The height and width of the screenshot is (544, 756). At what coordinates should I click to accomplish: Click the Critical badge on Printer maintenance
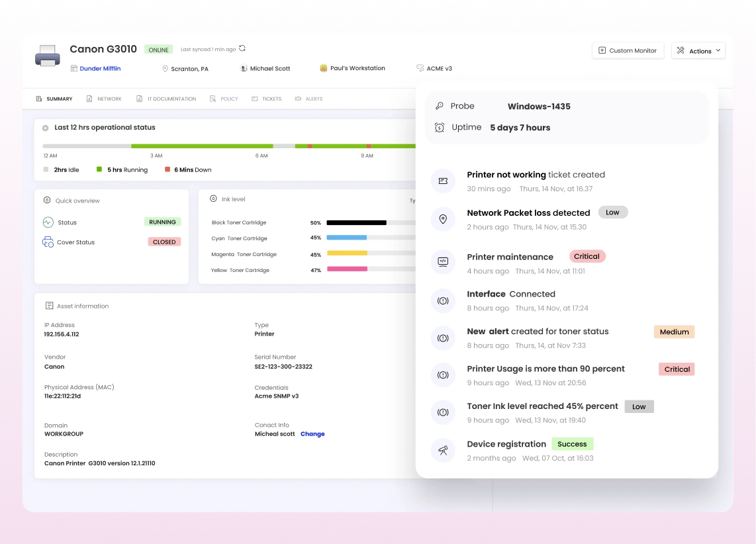[587, 256]
